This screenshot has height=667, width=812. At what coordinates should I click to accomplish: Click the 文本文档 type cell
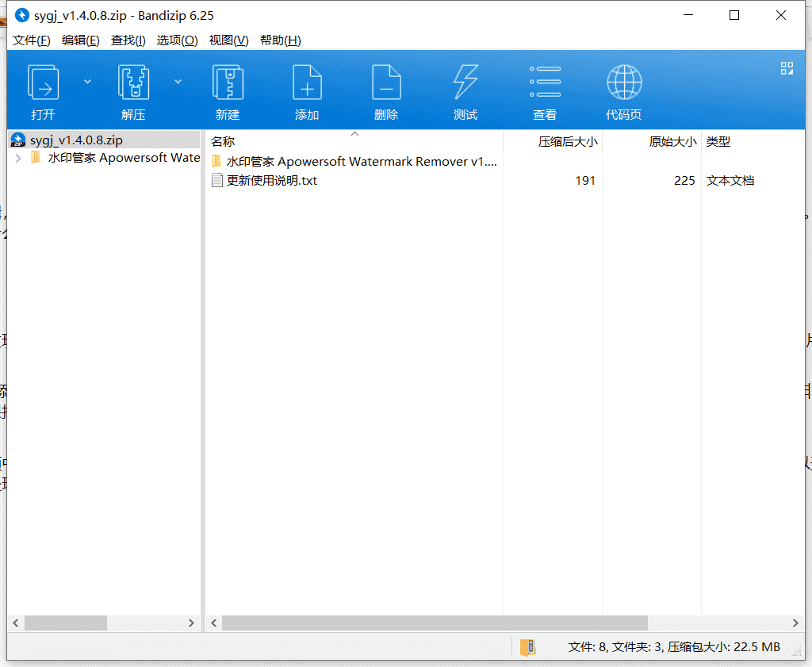click(x=730, y=181)
